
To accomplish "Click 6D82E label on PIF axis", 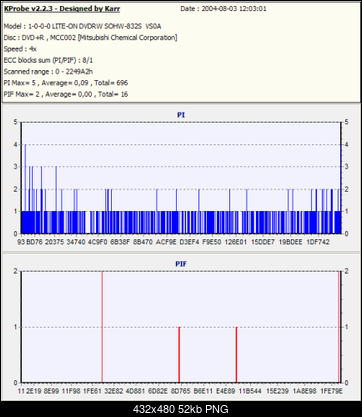I will (x=158, y=391).
